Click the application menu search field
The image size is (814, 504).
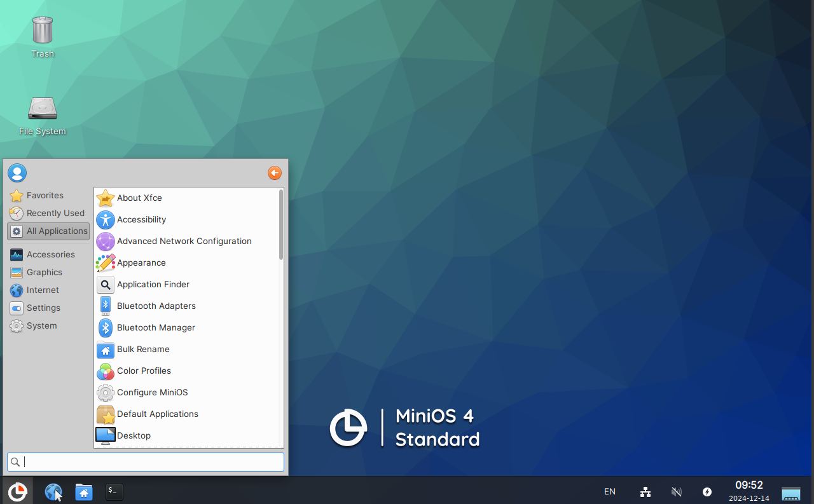[146, 462]
